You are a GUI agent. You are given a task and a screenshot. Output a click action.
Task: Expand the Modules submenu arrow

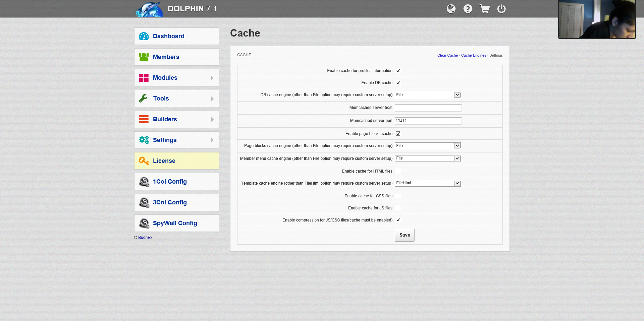tap(212, 78)
